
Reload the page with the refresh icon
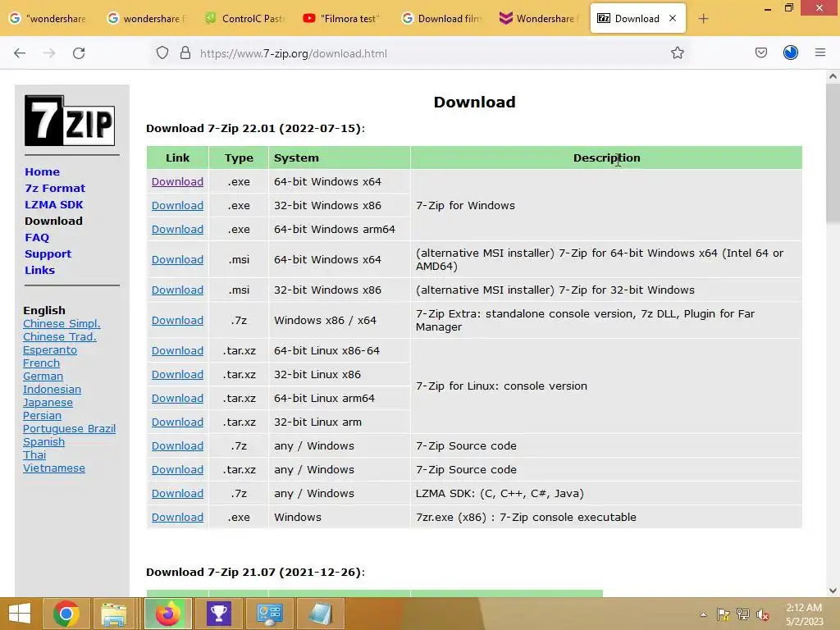pyautogui.click(x=79, y=53)
